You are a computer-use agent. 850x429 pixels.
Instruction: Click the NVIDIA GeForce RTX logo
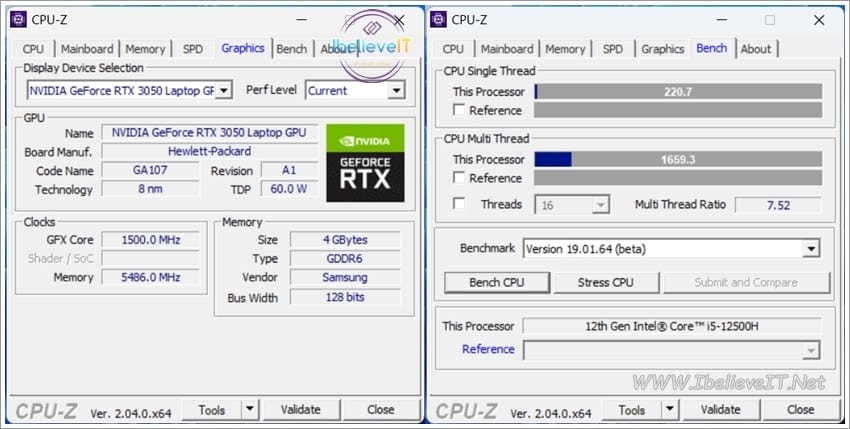tap(365, 163)
